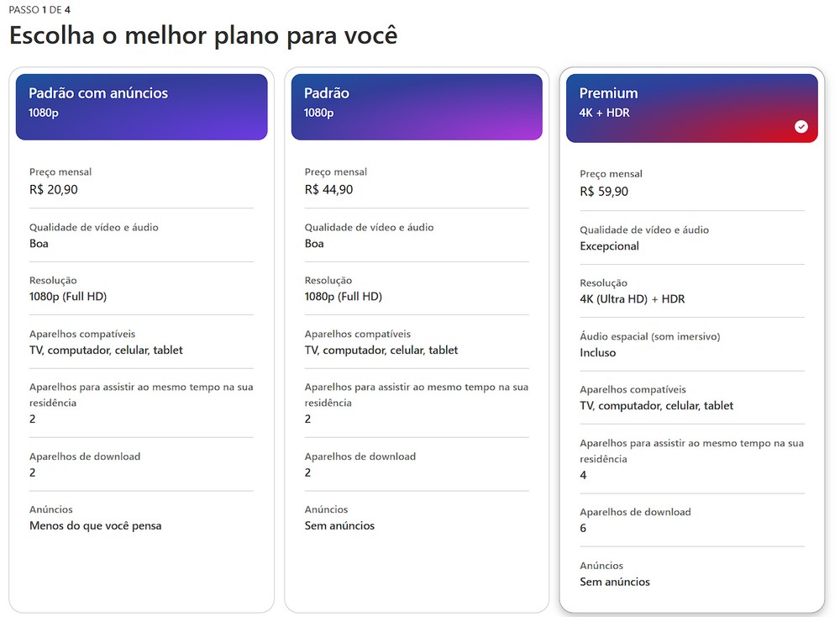840x617 pixels.
Task: Click the "Escolha o melhor plano para você" heading
Action: coord(203,36)
